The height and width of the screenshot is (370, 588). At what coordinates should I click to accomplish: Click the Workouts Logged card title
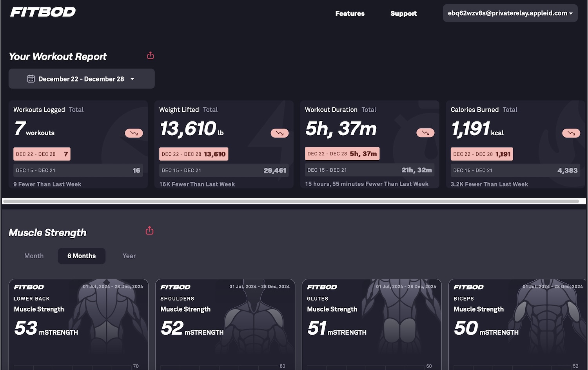(x=39, y=110)
